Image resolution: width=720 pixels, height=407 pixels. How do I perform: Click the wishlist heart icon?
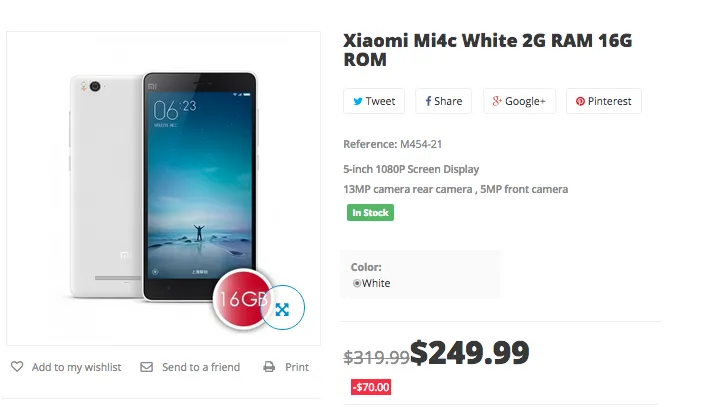(17, 367)
